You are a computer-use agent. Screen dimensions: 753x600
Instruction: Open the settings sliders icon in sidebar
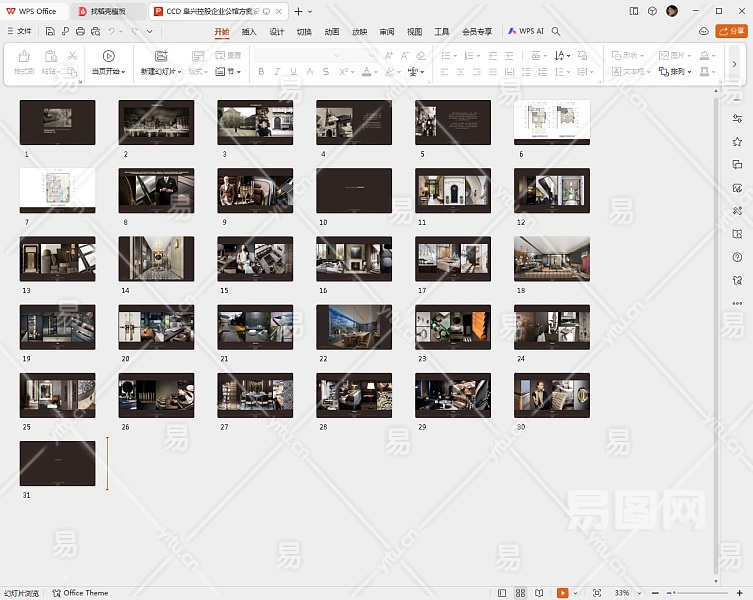[737, 119]
